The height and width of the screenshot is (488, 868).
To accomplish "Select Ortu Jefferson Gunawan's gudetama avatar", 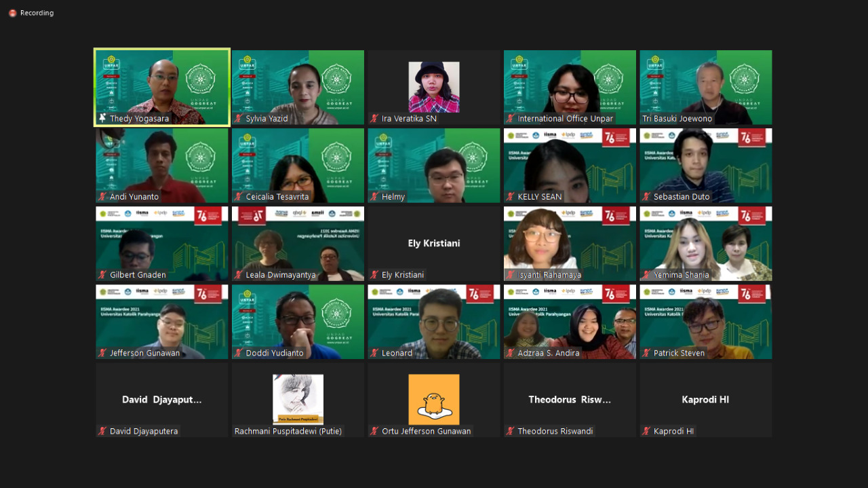I will point(433,399).
